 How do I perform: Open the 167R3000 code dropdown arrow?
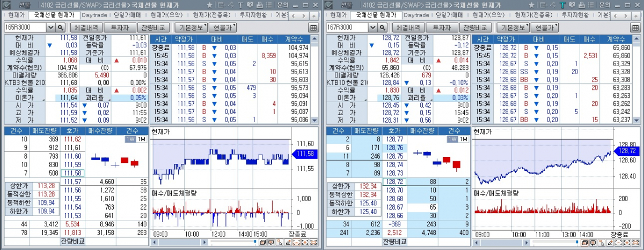[373, 27]
